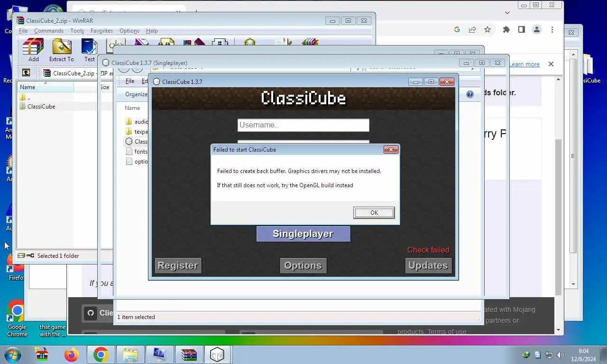607x364 pixels.
Task: Click the Extract To icon in WinRAR
Action: point(62,50)
